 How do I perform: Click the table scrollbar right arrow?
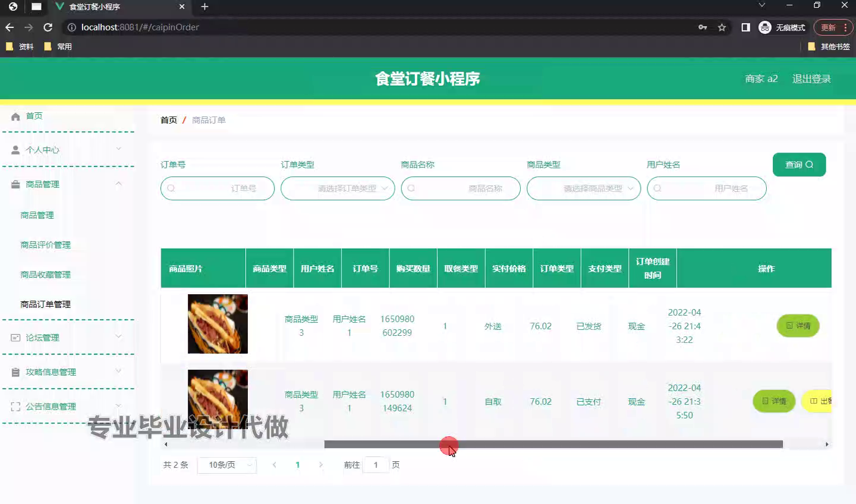(x=827, y=445)
